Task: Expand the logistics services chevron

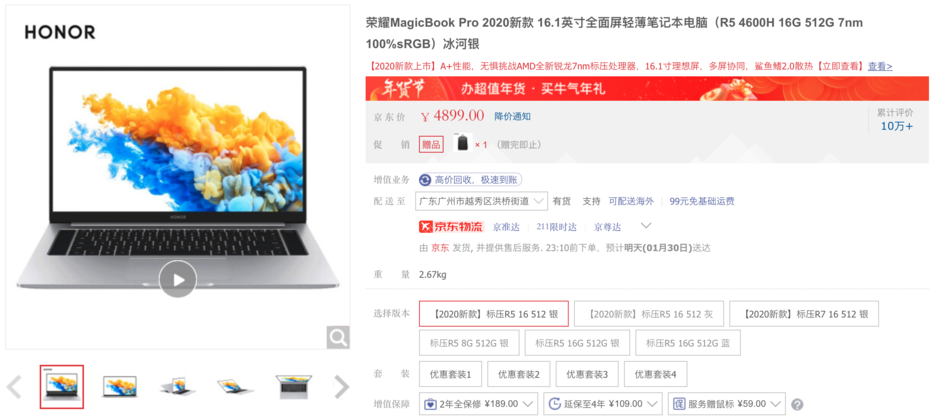Action: tap(645, 226)
